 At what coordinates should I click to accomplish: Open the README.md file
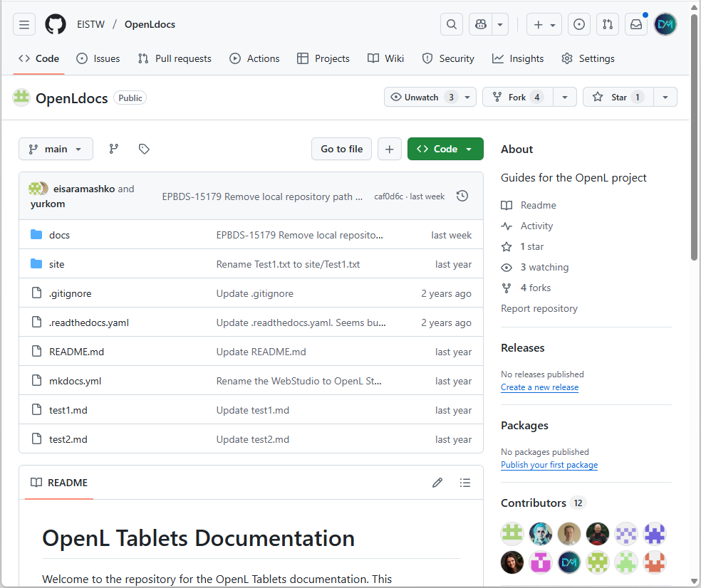coord(76,352)
